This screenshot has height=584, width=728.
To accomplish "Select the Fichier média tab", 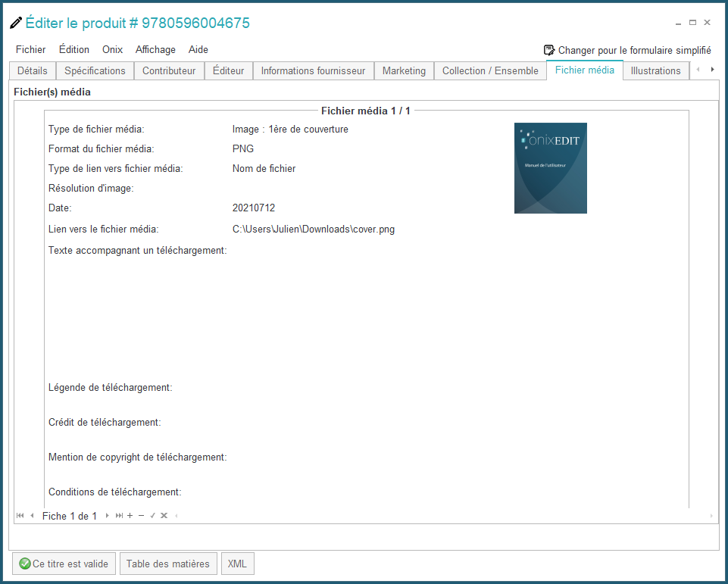I will tap(585, 70).
